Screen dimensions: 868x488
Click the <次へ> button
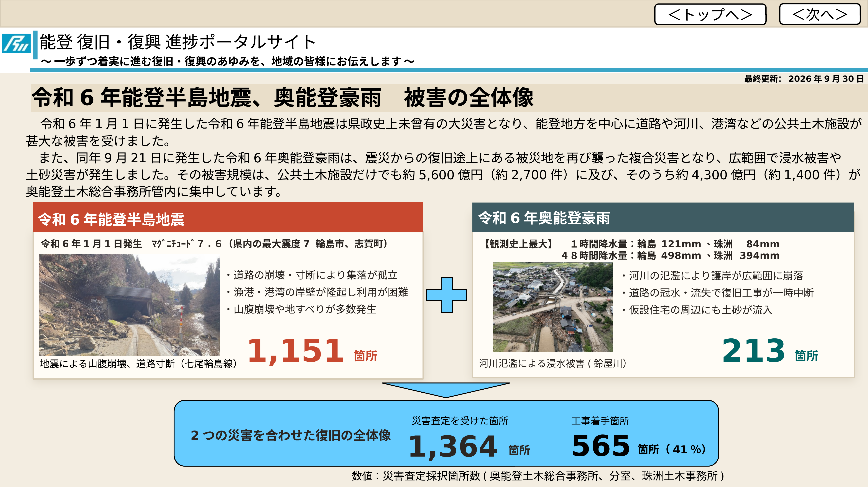click(819, 14)
